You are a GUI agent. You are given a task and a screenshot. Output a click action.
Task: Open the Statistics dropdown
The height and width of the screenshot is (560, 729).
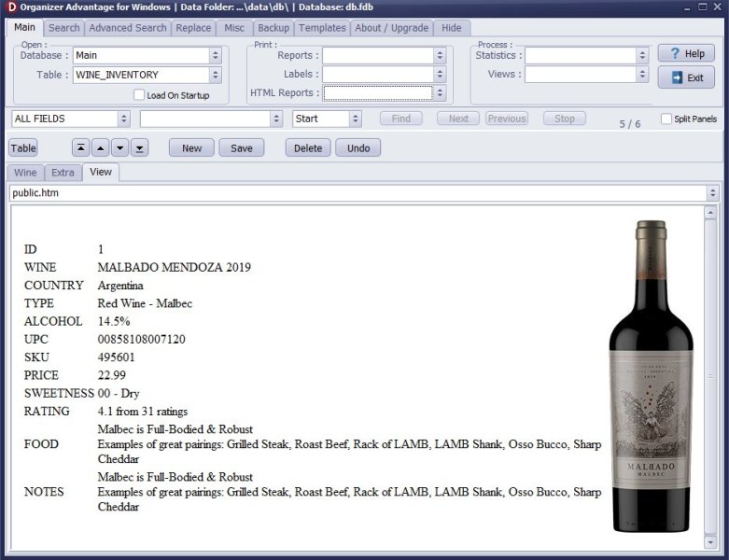click(642, 55)
